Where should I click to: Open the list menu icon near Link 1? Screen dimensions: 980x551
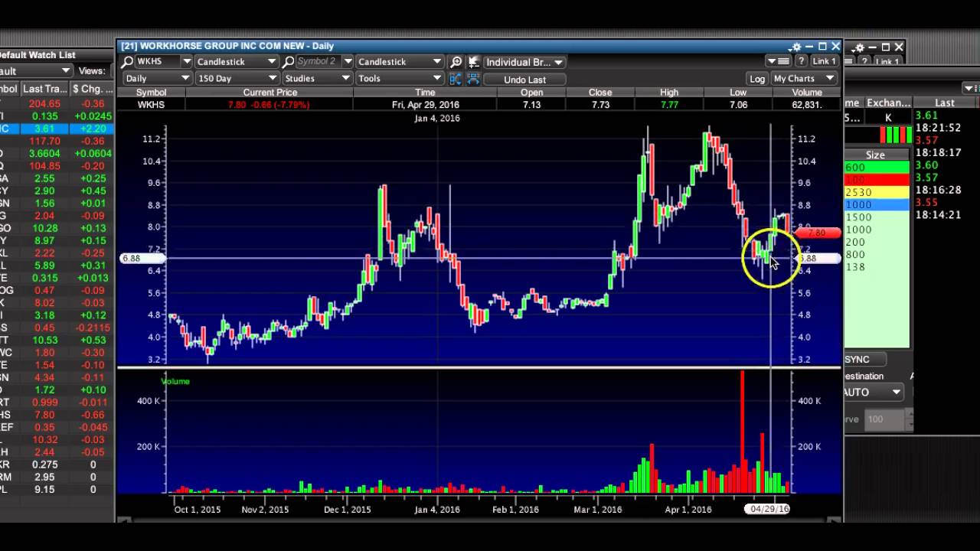777,61
